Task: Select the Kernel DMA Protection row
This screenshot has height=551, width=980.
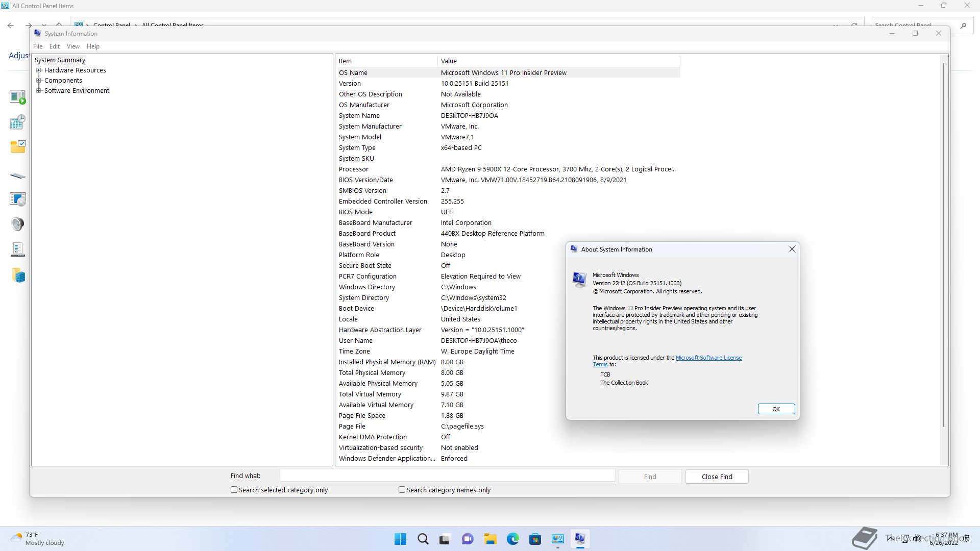Action: (508, 437)
